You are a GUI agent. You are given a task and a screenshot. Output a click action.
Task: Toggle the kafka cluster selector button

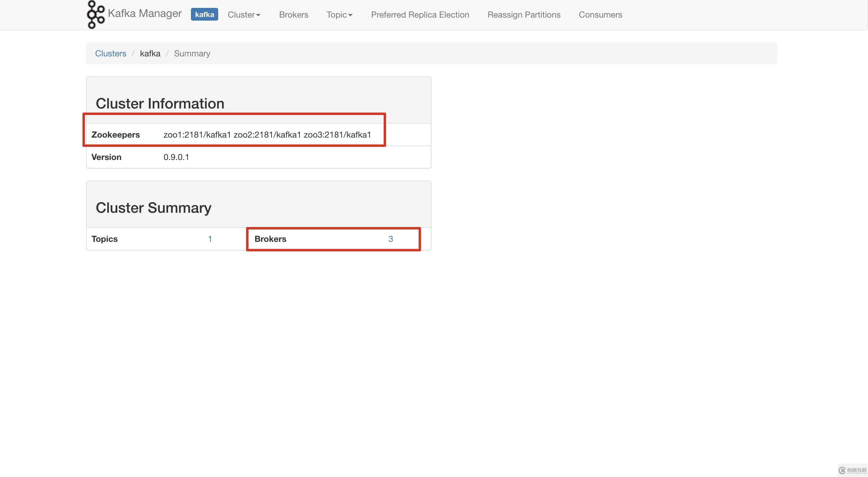coord(204,14)
